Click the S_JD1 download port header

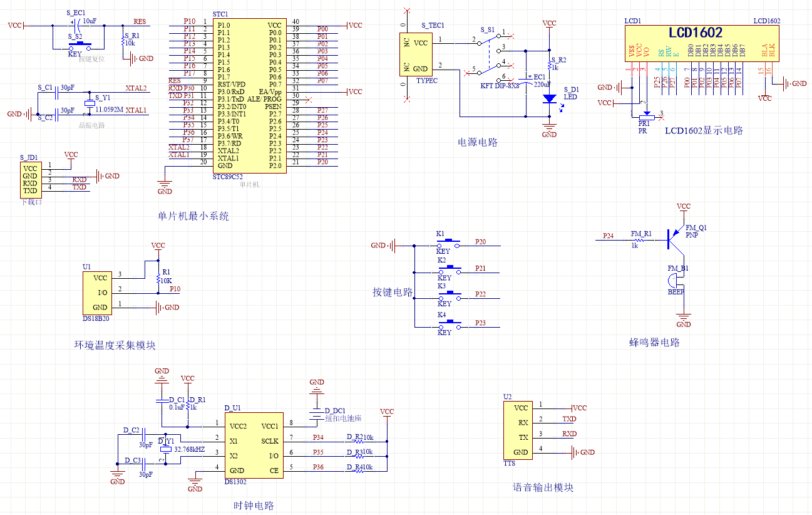(30, 179)
